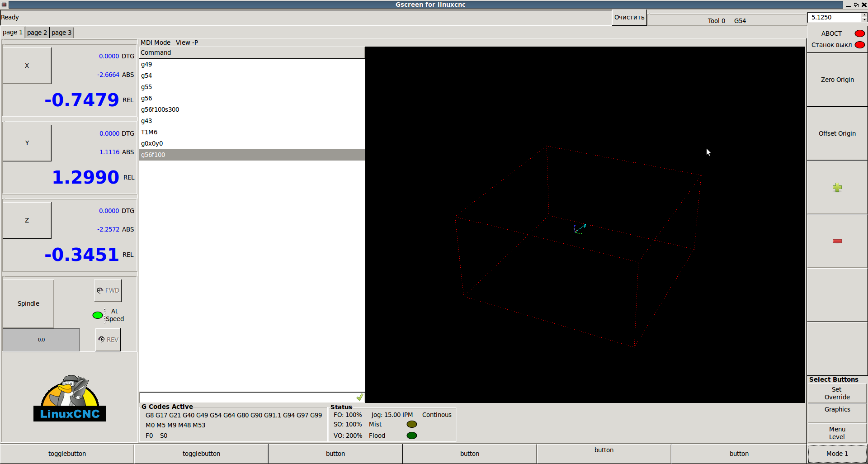Click the green checkmark MDI execute icon

point(359,397)
